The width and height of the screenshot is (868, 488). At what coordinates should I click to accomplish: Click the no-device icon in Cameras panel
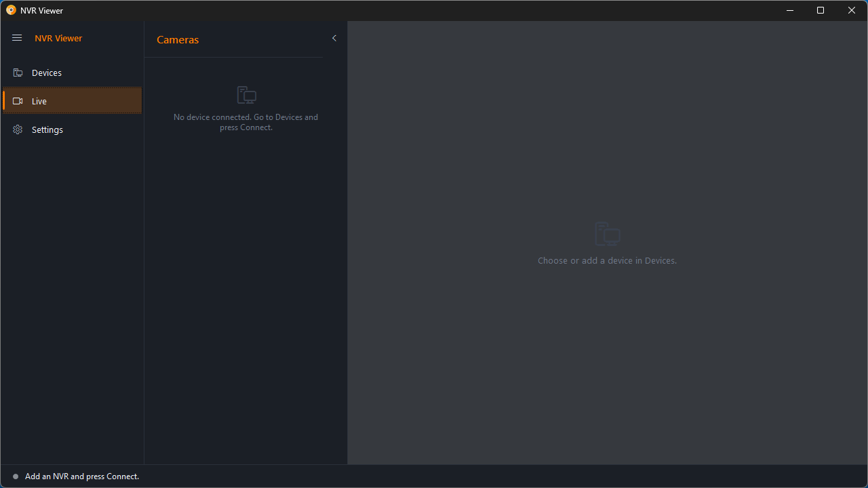(246, 95)
